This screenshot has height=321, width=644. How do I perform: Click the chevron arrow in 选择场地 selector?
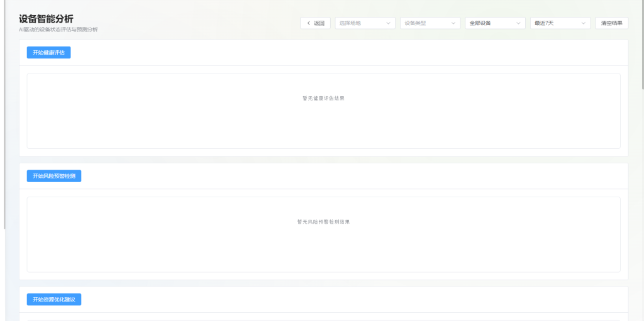pos(389,23)
